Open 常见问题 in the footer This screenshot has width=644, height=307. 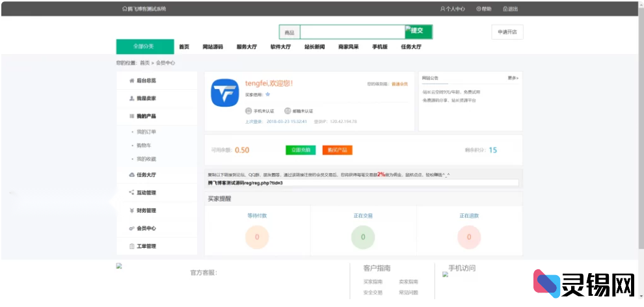coord(409,293)
